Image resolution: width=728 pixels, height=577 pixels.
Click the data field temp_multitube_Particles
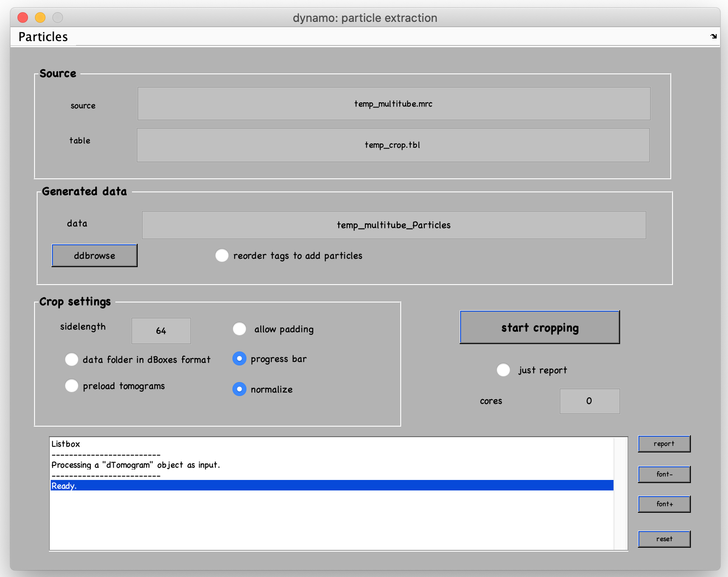394,225
